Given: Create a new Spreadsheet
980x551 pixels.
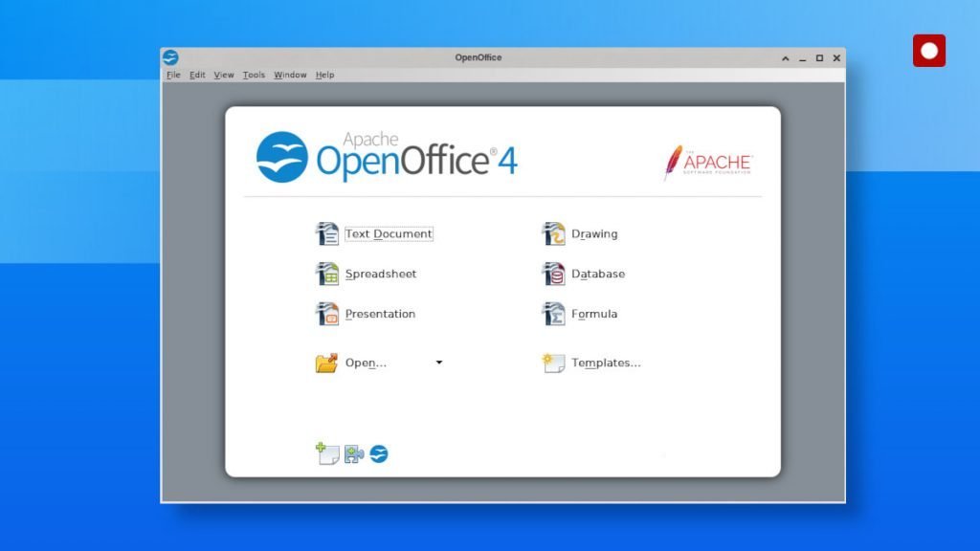Looking at the screenshot, I should (x=381, y=274).
